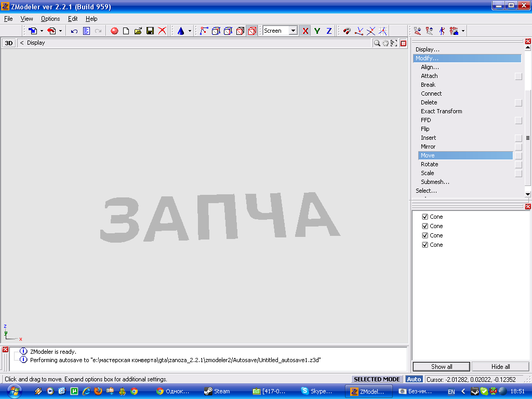This screenshot has height=399, width=532.
Task: Open the Options menu
Action: (50, 19)
